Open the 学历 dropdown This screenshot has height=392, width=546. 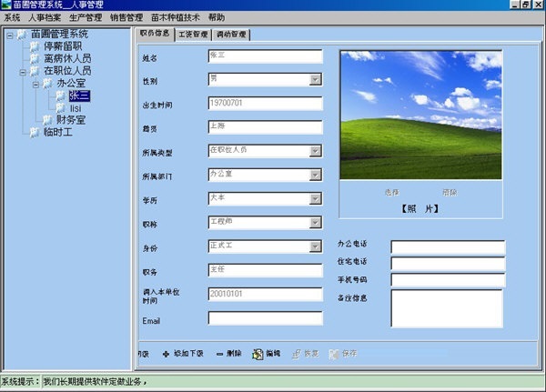click(315, 199)
